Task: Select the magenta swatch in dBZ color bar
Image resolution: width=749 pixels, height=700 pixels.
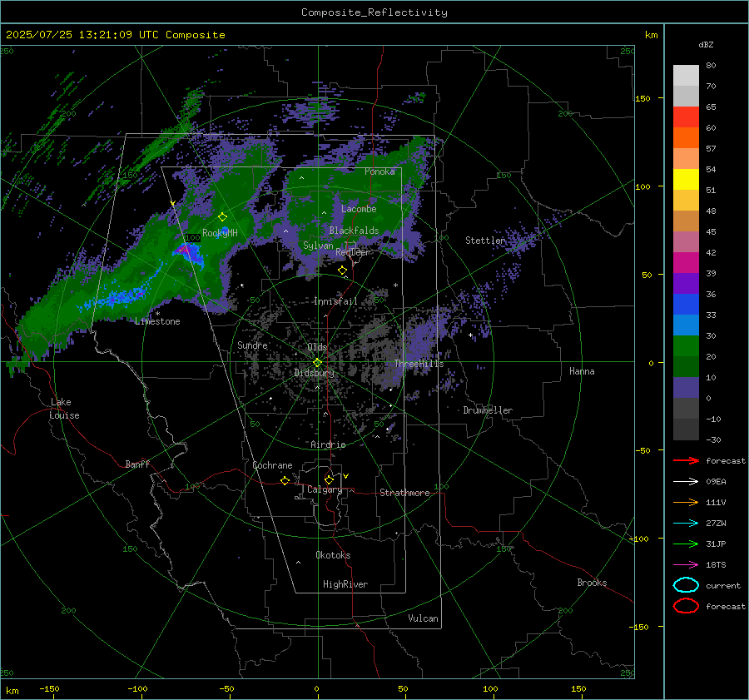Action: pos(686,262)
